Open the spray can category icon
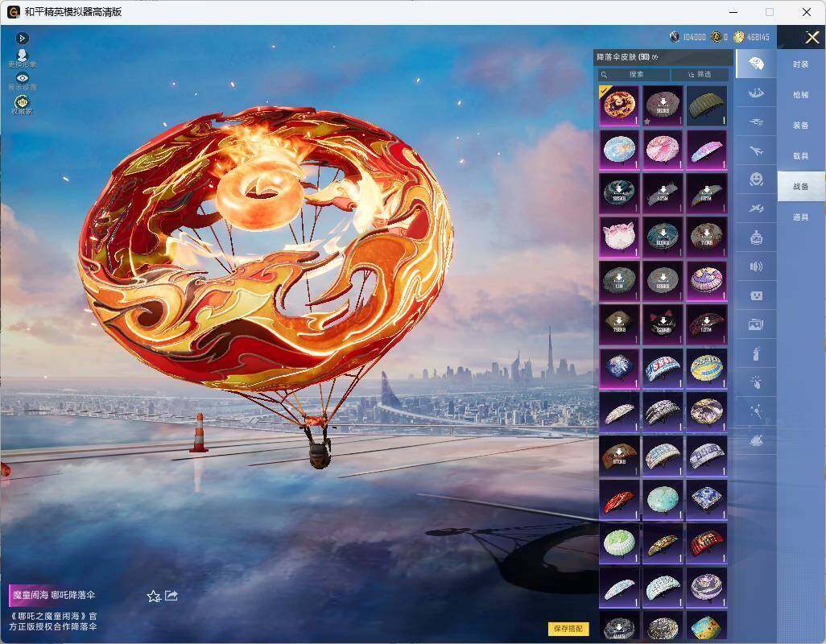826x644 pixels. (x=756, y=353)
